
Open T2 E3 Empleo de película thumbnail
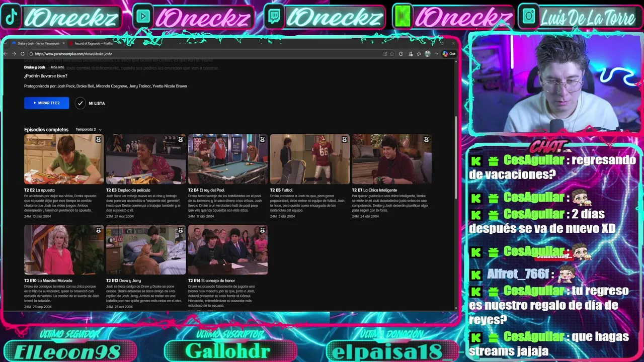146,159
